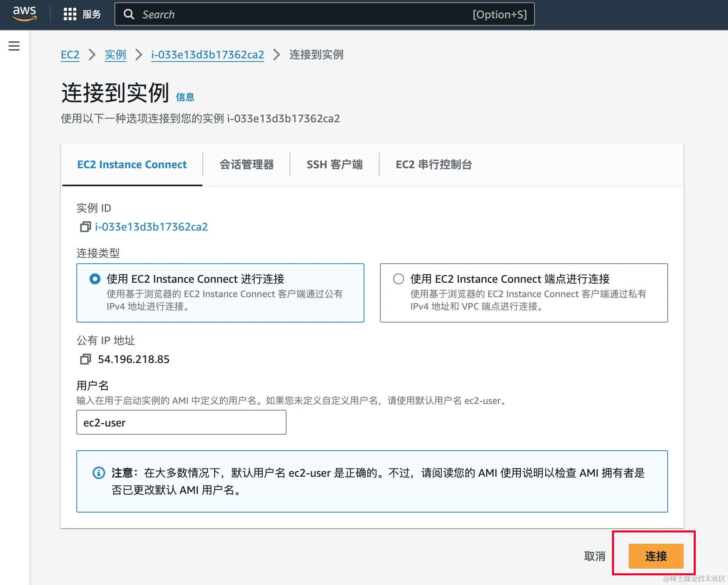The width and height of the screenshot is (728, 585).
Task: Click the 用户名 ec2-user input field
Action: 181,423
